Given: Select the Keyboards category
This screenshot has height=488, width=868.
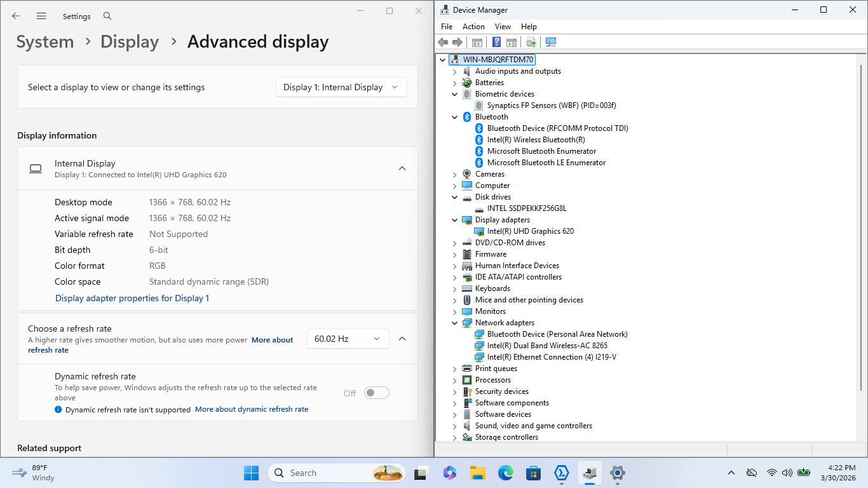Looking at the screenshot, I should tap(492, 288).
